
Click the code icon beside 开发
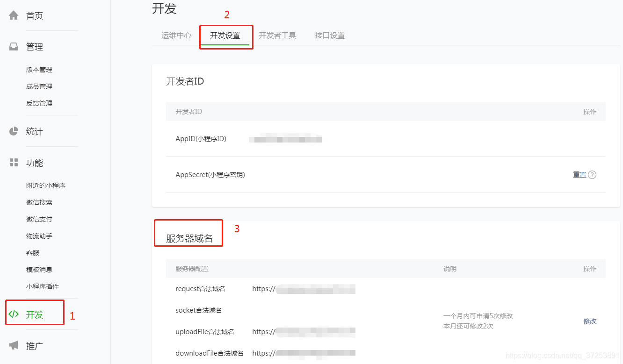(x=14, y=314)
